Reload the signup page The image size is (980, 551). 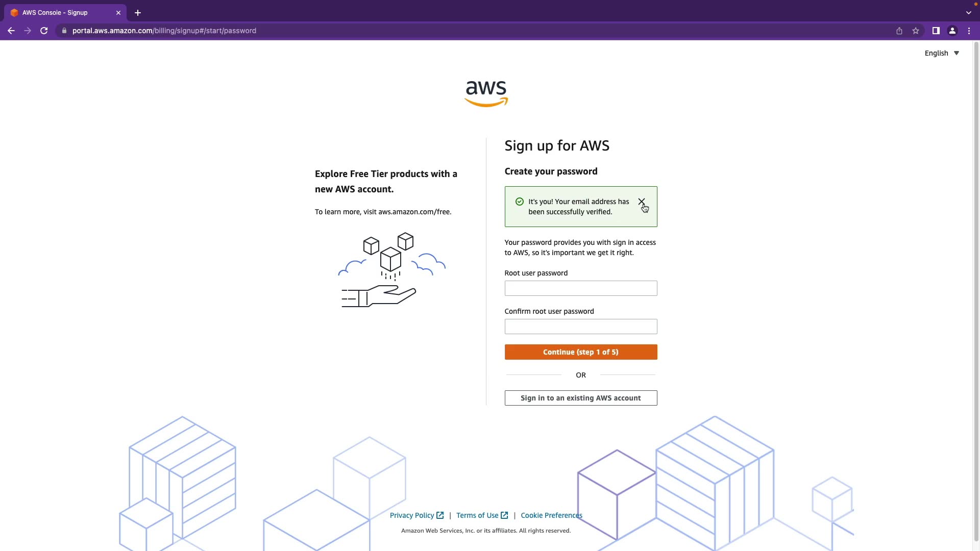click(x=44, y=31)
